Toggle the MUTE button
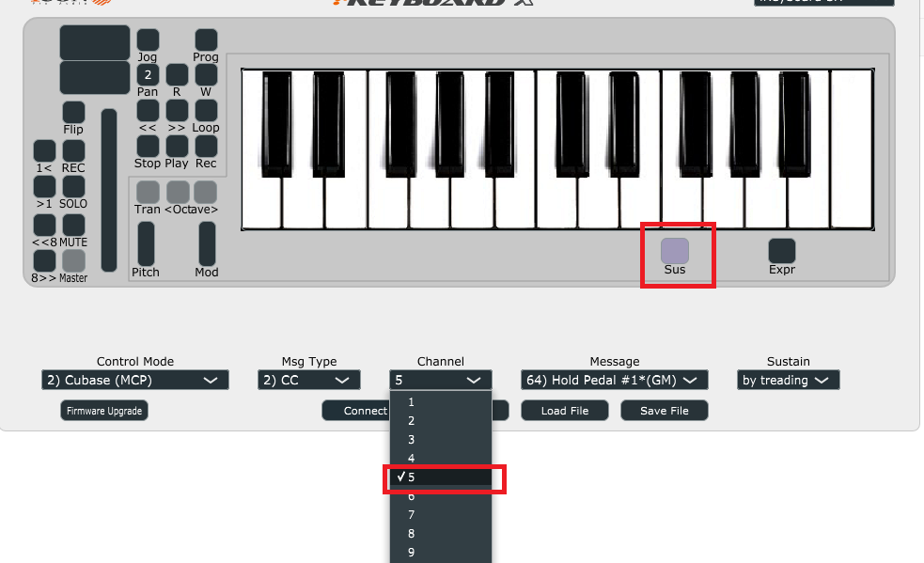The image size is (924, 563). point(73,226)
